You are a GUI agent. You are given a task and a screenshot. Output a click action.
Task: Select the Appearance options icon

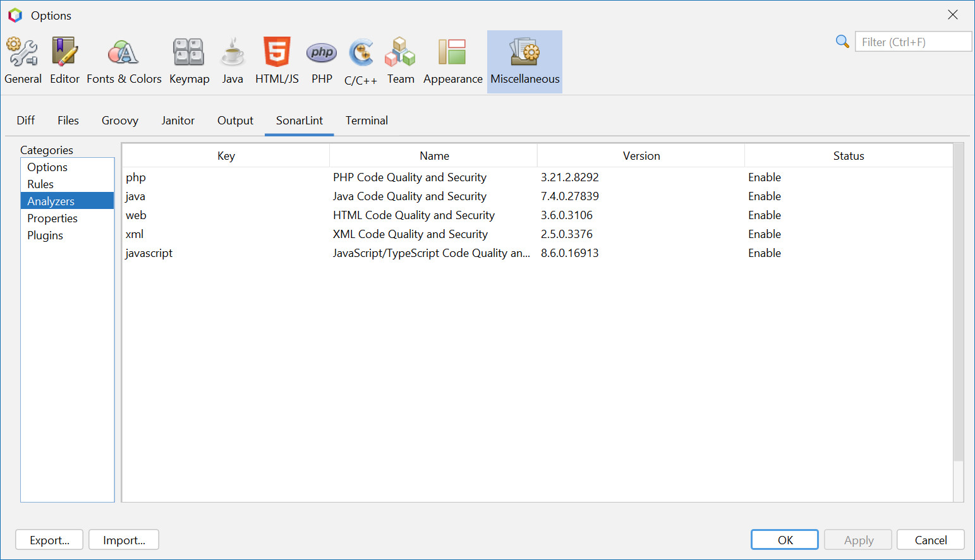pyautogui.click(x=452, y=61)
